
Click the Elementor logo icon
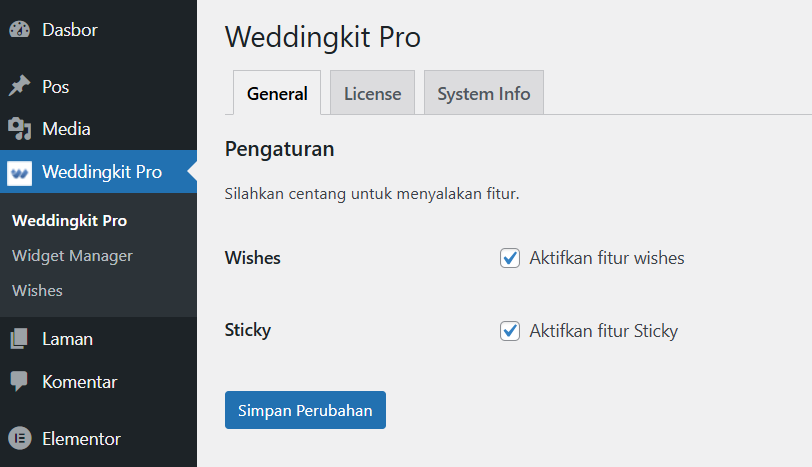pos(20,439)
